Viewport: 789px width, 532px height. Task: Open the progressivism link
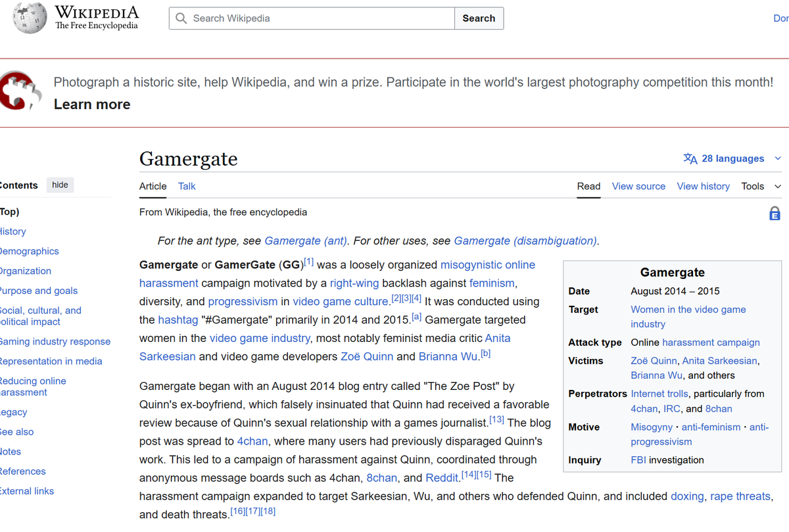coord(243,301)
